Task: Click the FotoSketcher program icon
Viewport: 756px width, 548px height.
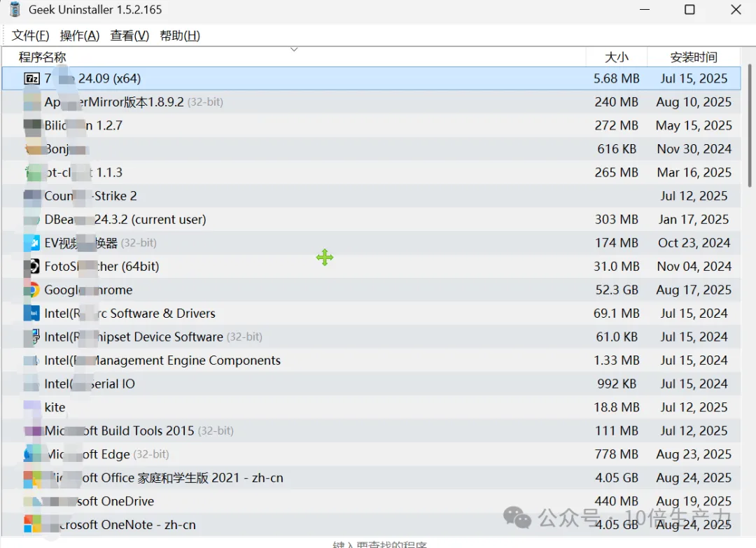Action: pos(31,266)
